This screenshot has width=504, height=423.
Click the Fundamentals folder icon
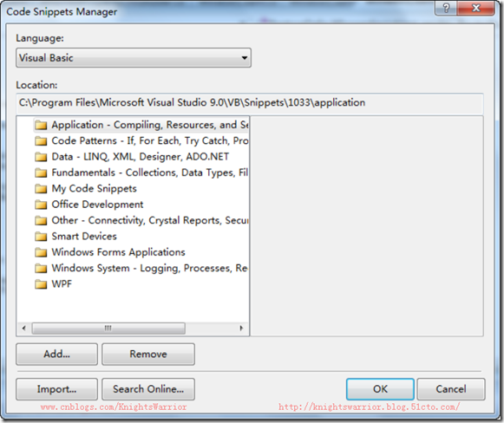41,172
